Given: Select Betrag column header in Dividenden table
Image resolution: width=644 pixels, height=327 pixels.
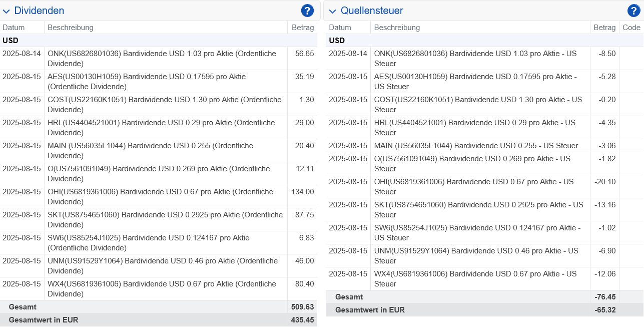Looking at the screenshot, I should tap(303, 28).
